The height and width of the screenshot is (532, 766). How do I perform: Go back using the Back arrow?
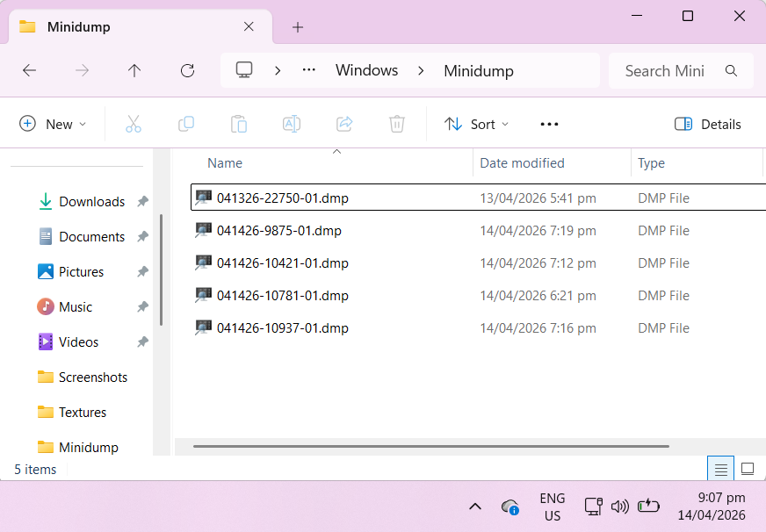click(x=29, y=71)
